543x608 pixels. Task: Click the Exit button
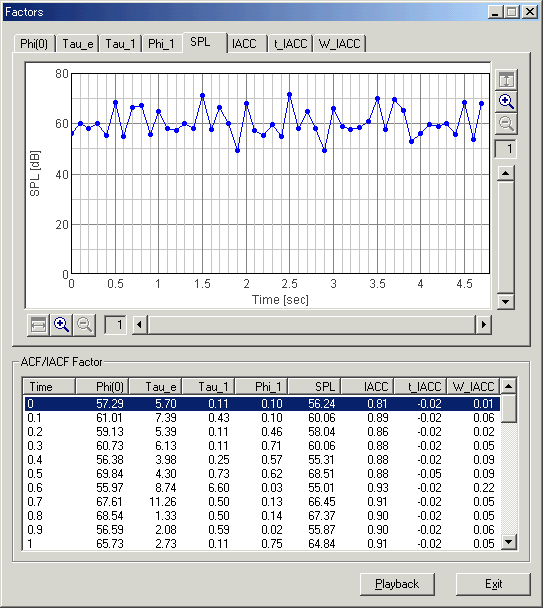(x=493, y=584)
